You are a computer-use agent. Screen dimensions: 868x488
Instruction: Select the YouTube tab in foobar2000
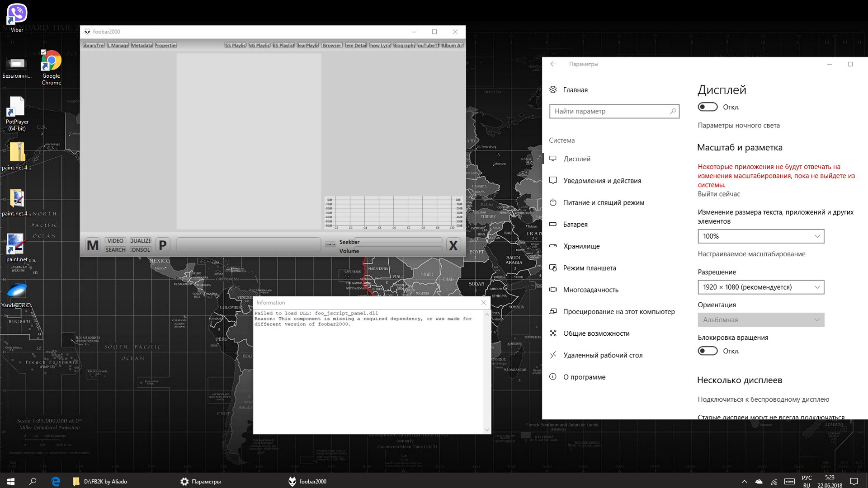(428, 45)
